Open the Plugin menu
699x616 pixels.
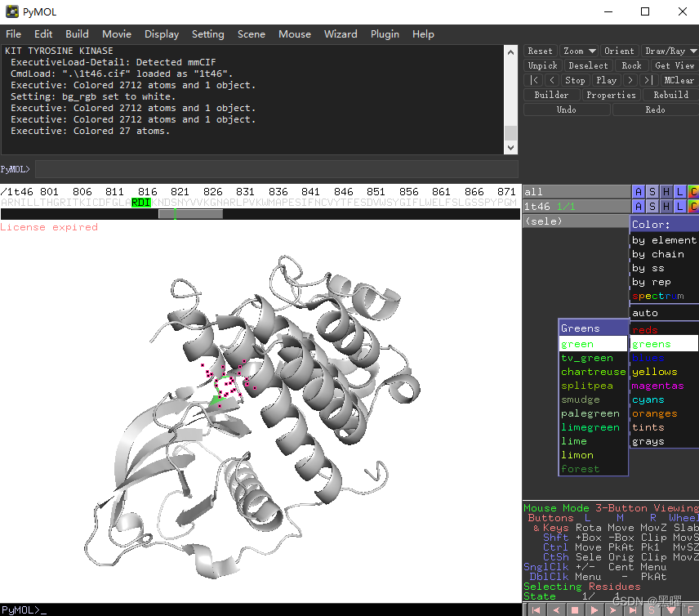pos(385,33)
